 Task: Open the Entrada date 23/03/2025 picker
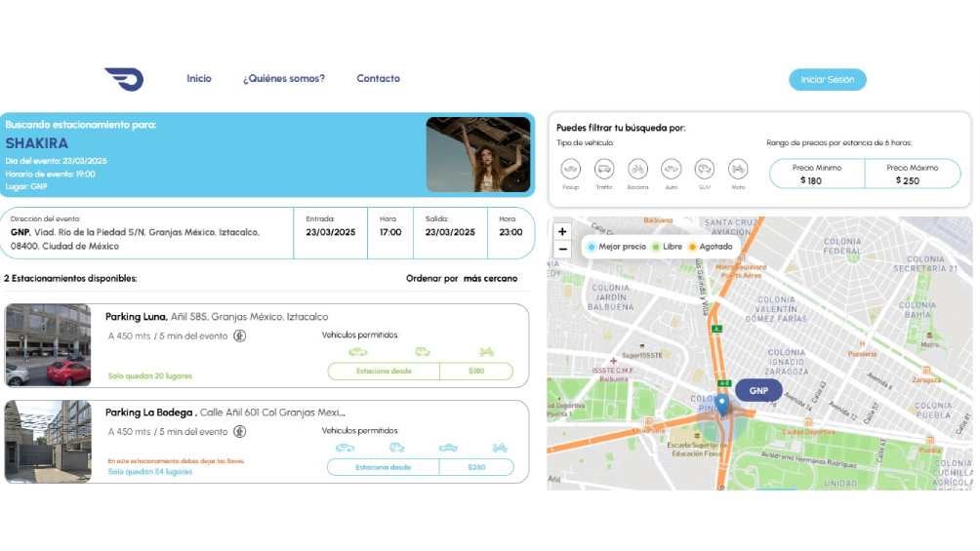[x=330, y=233]
